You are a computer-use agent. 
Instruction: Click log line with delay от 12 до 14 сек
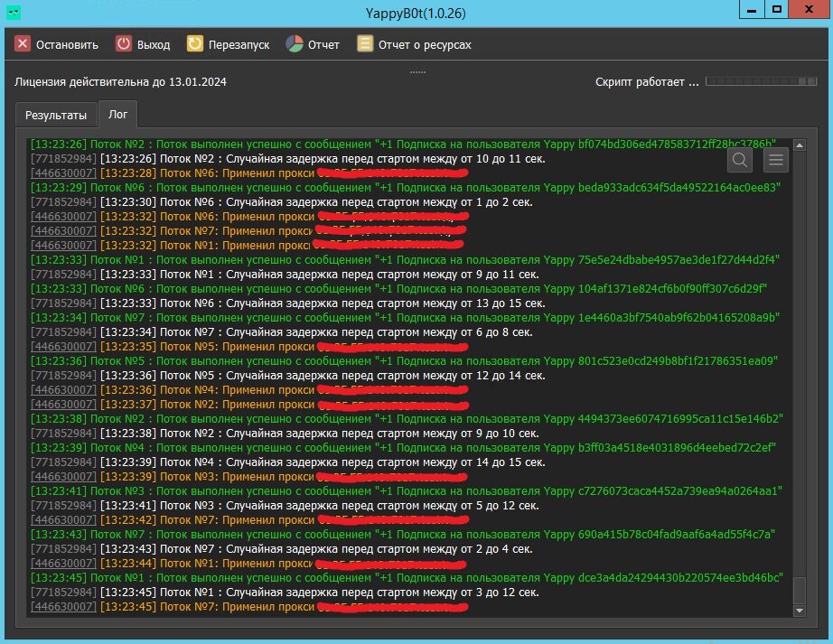click(288, 376)
